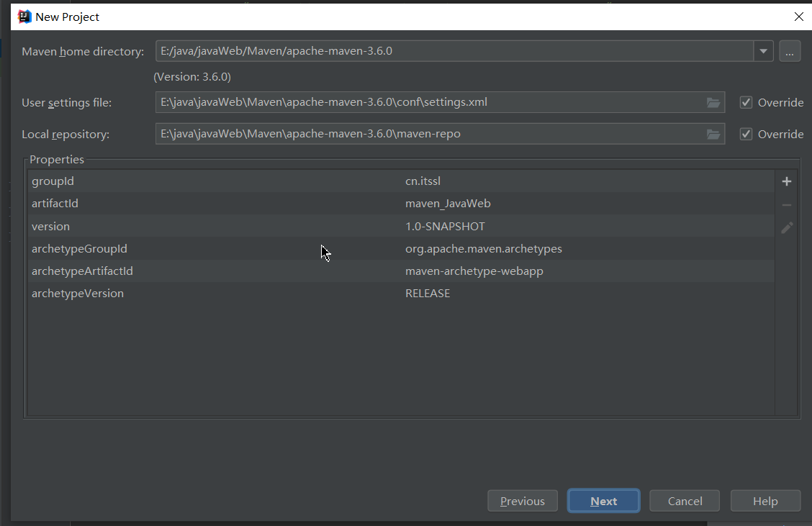Viewport: 812px width, 526px height.
Task: Click the add property plus icon
Action: (x=787, y=181)
